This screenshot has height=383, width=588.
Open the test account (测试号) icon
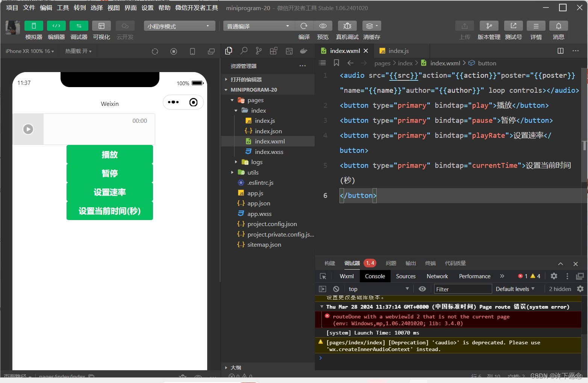514,26
